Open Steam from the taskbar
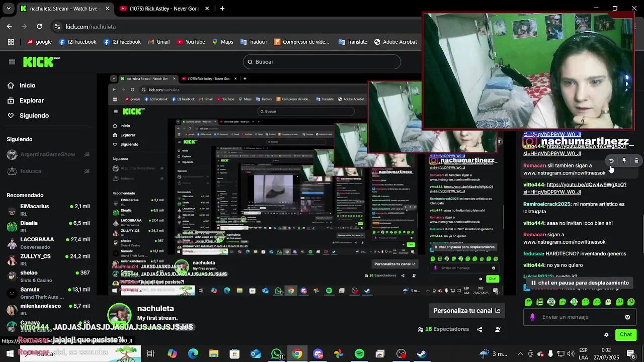The height and width of the screenshot is (362, 644). [x=422, y=354]
